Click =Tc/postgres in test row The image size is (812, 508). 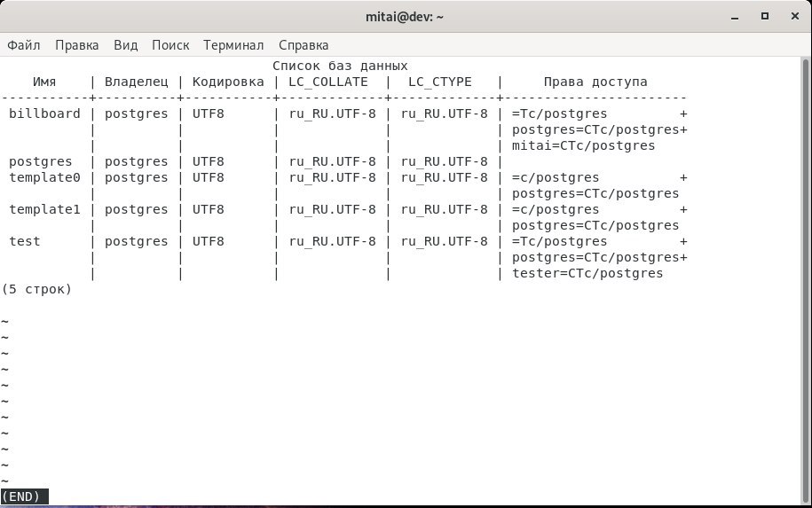point(559,241)
